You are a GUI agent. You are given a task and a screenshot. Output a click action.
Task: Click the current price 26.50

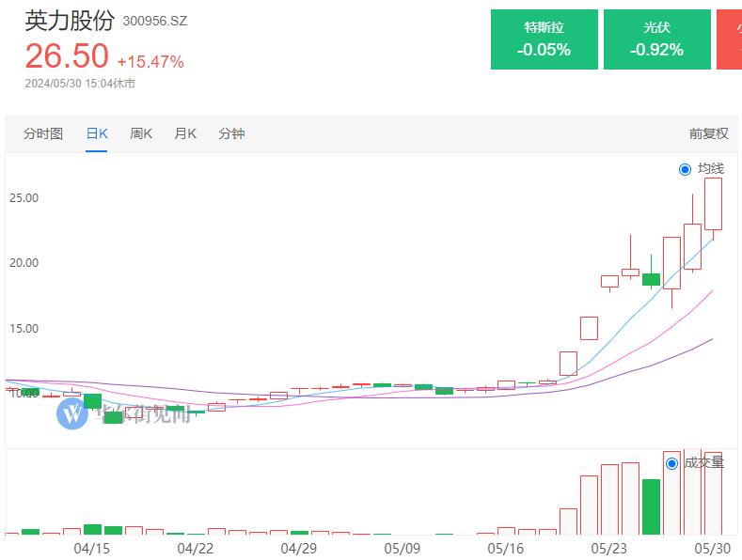tap(67, 55)
